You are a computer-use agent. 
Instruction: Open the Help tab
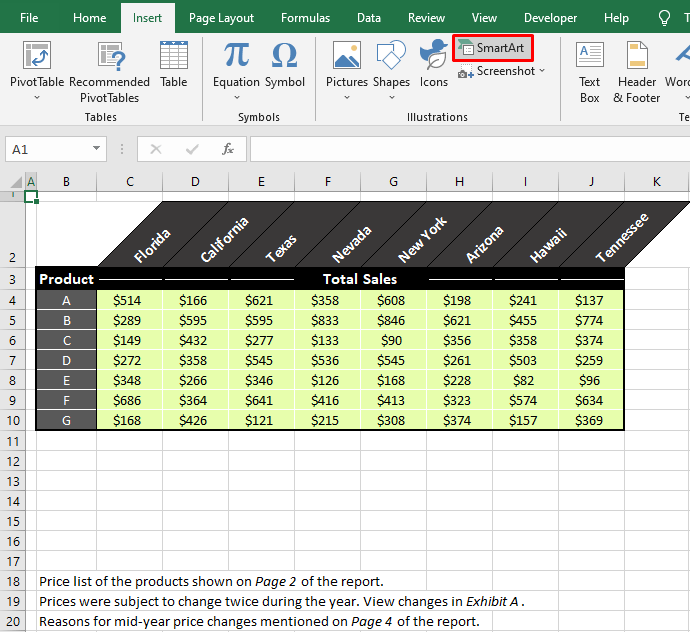616,18
